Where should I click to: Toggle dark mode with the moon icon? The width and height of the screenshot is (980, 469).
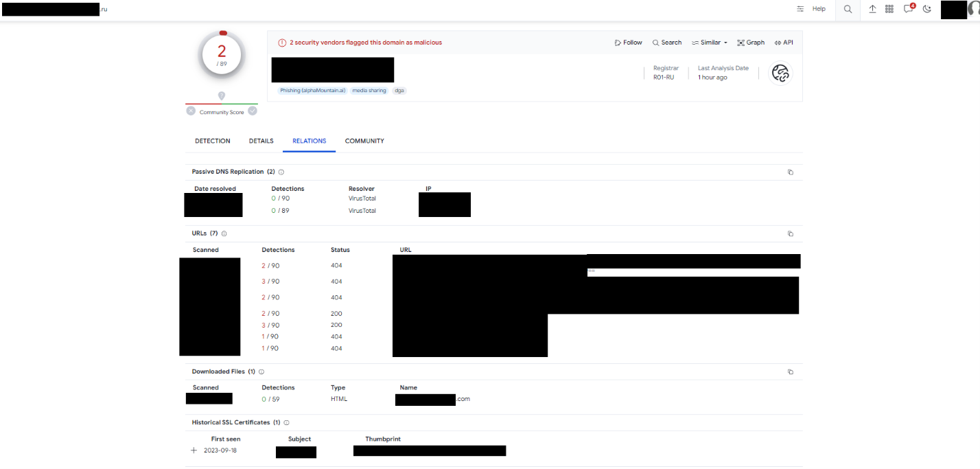coord(927,9)
